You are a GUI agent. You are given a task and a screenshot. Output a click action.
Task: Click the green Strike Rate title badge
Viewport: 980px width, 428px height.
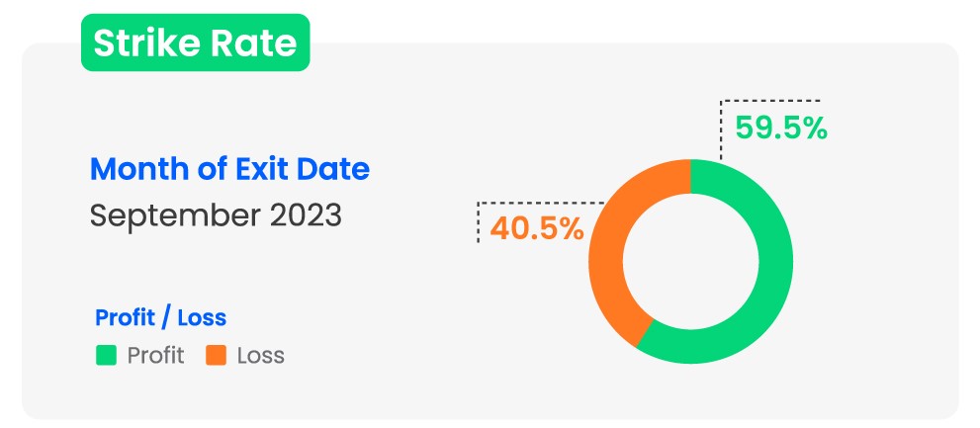[195, 43]
